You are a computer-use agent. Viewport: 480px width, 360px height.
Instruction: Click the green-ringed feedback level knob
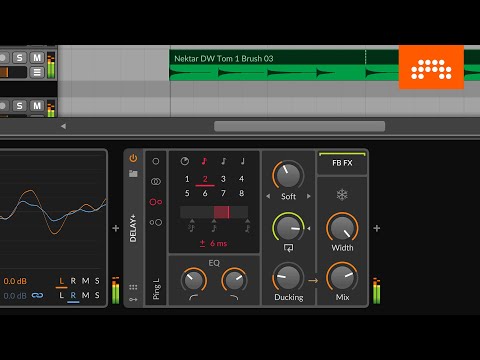[288, 228]
